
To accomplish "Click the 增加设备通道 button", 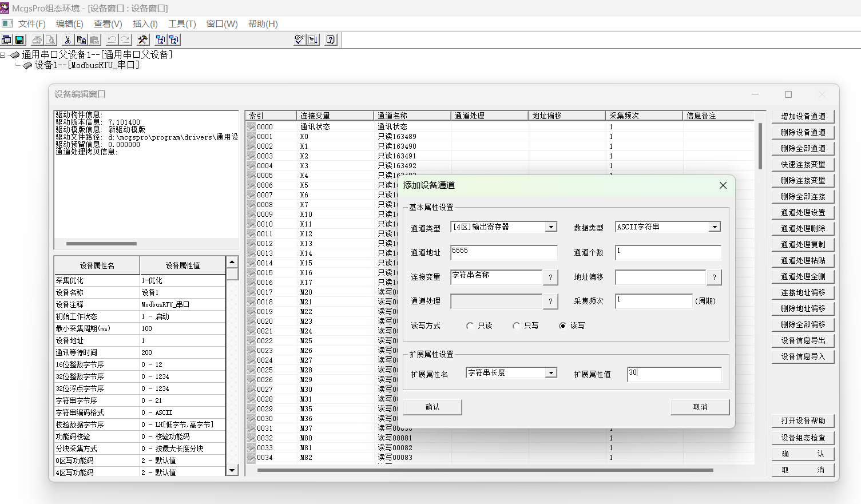I will point(803,116).
